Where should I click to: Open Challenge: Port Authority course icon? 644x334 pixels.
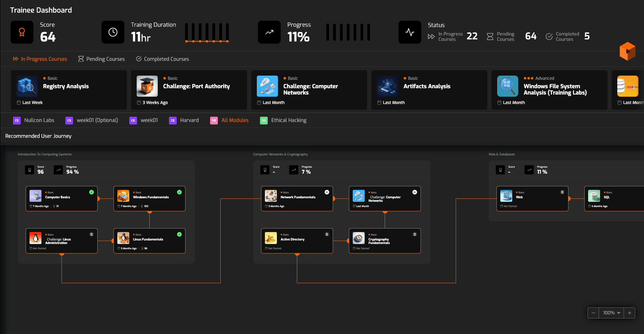(147, 86)
